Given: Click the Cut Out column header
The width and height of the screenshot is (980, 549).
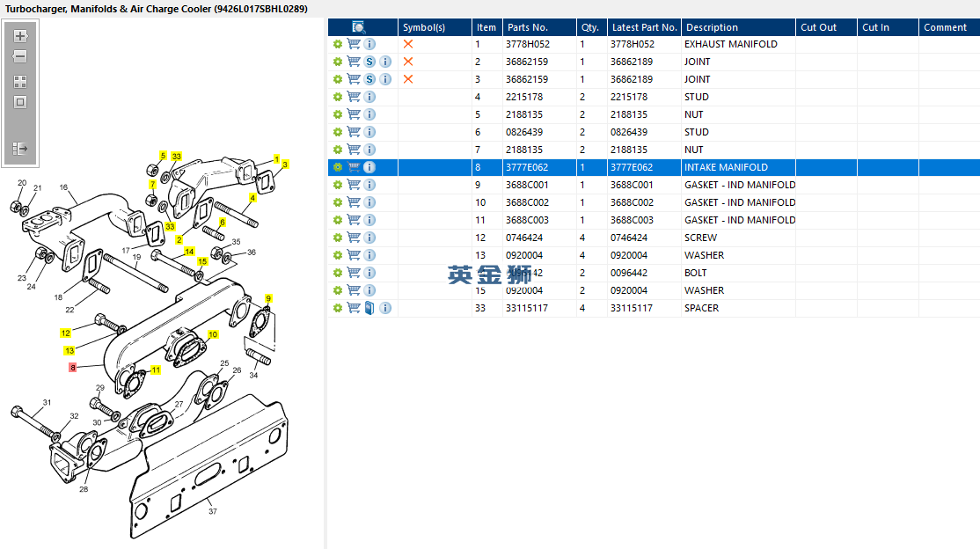Looking at the screenshot, I should (x=826, y=27).
